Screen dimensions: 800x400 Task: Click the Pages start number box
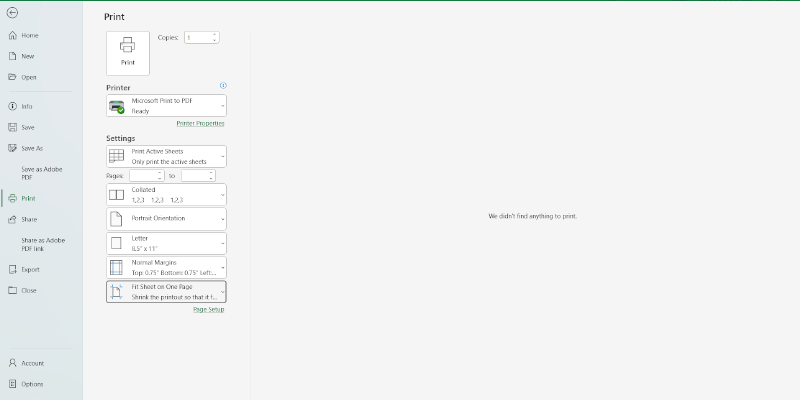[145, 175]
